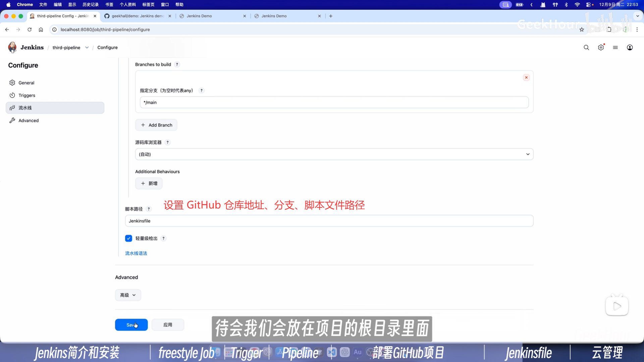Open the Manage Jenkins gear icon
644x362 pixels.
(600, 48)
